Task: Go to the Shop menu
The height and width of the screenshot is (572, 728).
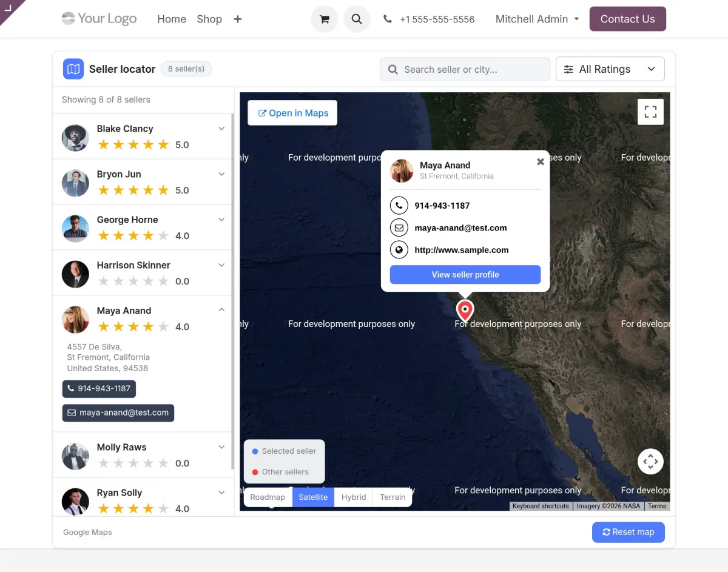Action: click(209, 19)
